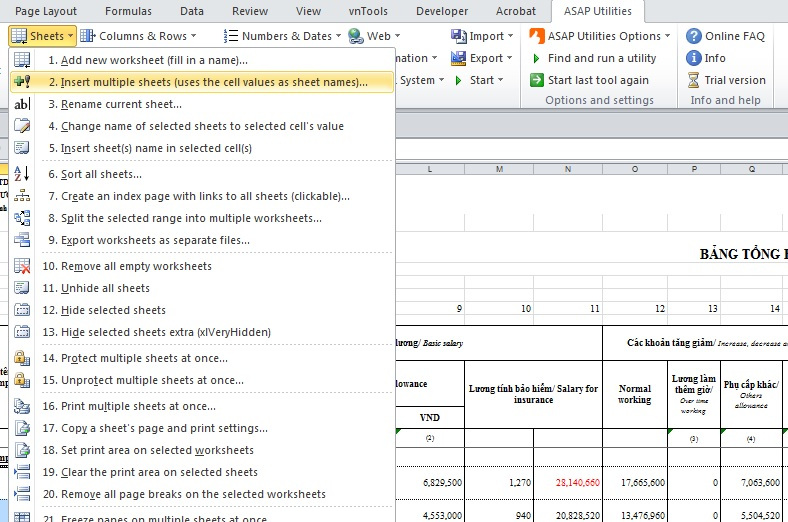Click the Trial version label
This screenshot has height=522, width=788.
click(735, 80)
